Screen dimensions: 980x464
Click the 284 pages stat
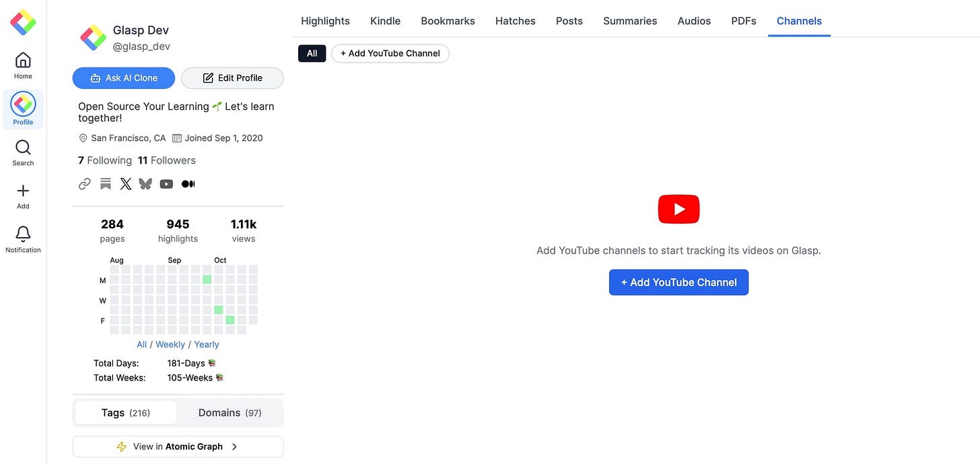(112, 230)
